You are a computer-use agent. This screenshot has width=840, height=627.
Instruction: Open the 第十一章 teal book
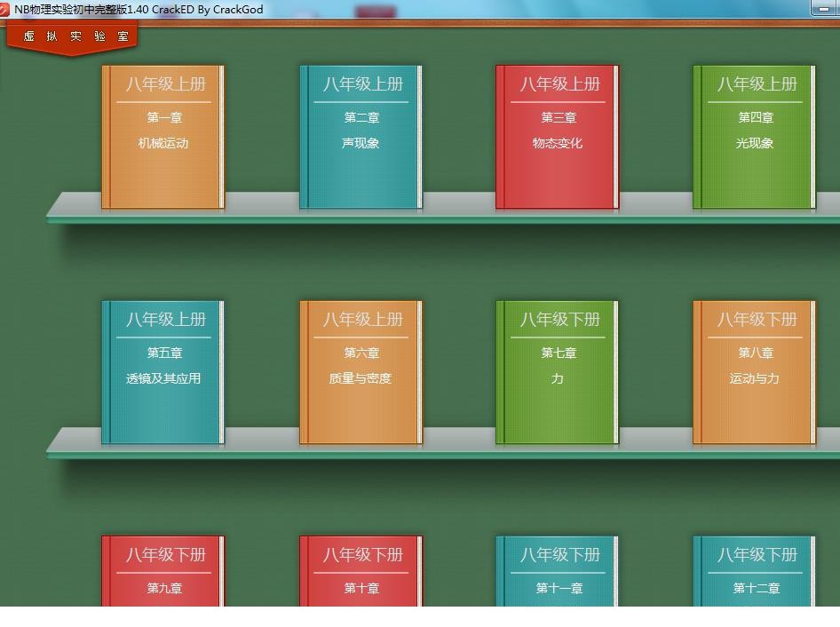pos(557,571)
